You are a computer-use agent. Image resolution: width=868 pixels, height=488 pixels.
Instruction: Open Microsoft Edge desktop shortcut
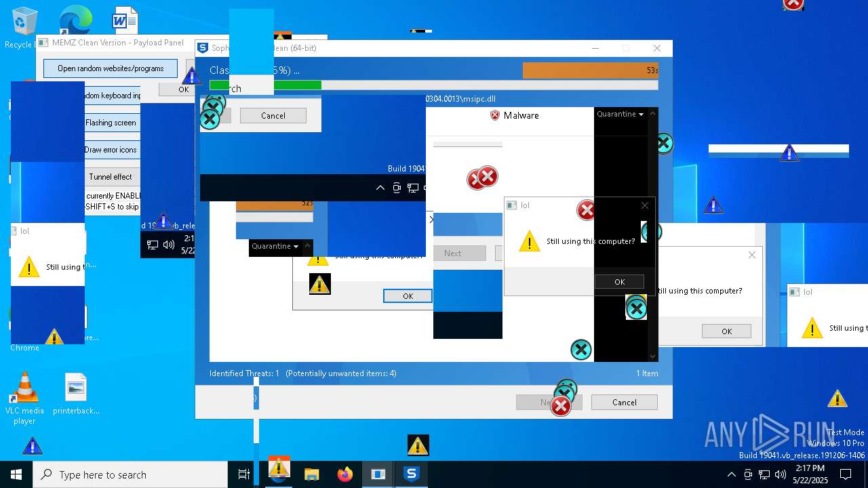(75, 20)
